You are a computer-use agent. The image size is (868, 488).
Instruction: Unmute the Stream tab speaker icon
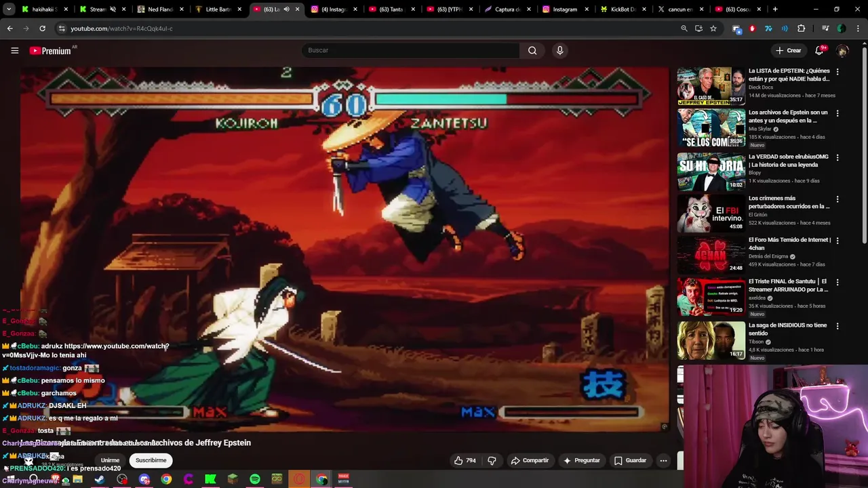pos(113,9)
